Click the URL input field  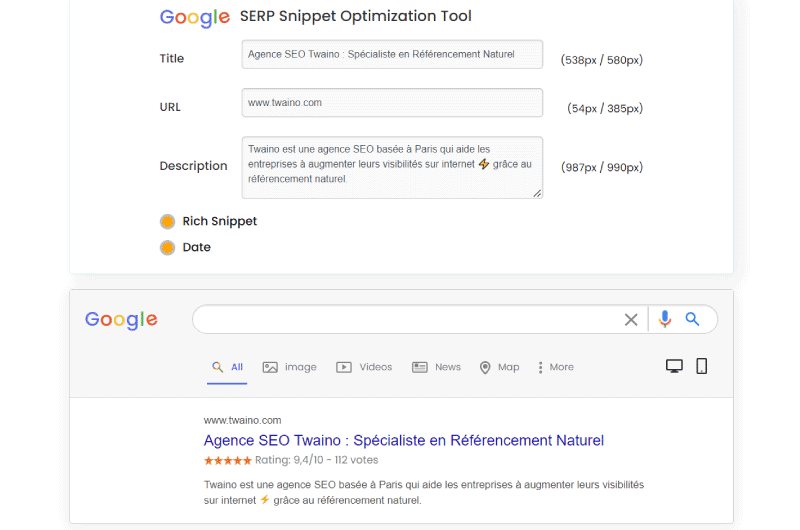click(392, 103)
